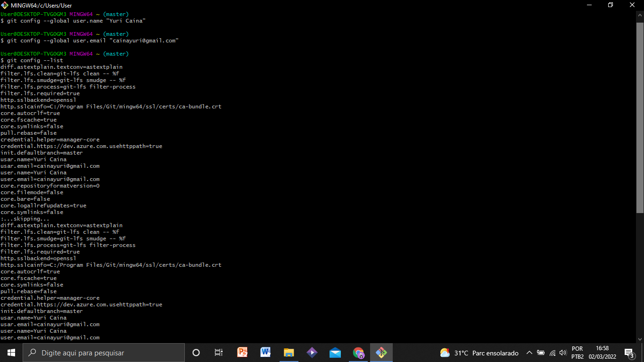
Task: Open Cortana from the taskbar circle icon
Action: (196, 353)
